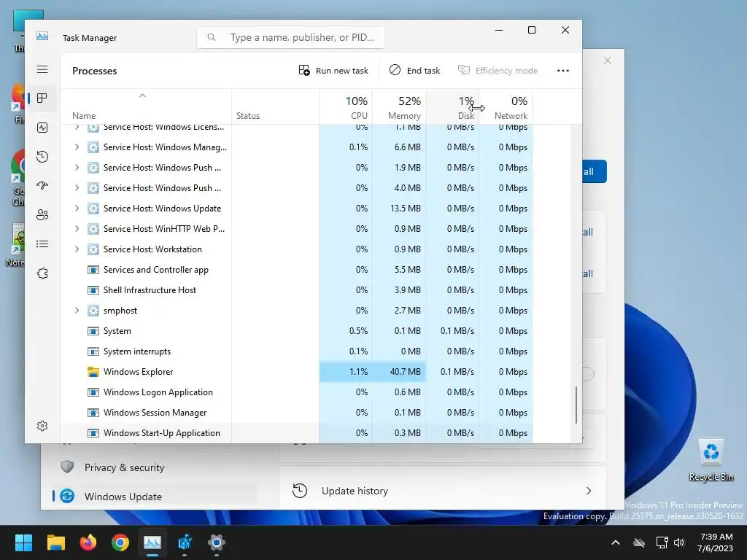Open the Windows Start menu
This screenshot has width=747, height=560.
coord(23,542)
